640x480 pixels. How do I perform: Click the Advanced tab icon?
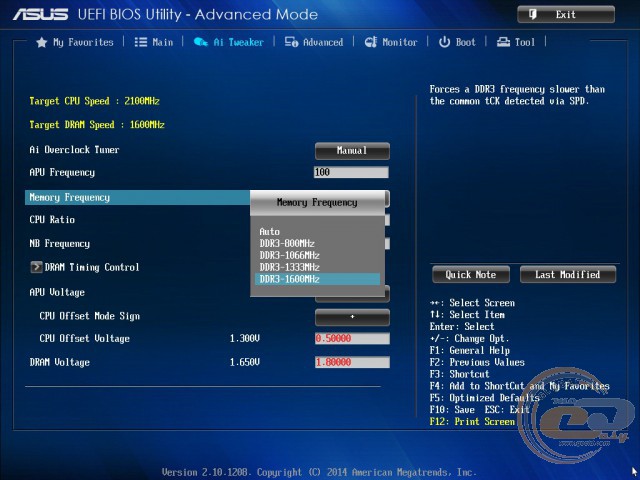click(291, 42)
